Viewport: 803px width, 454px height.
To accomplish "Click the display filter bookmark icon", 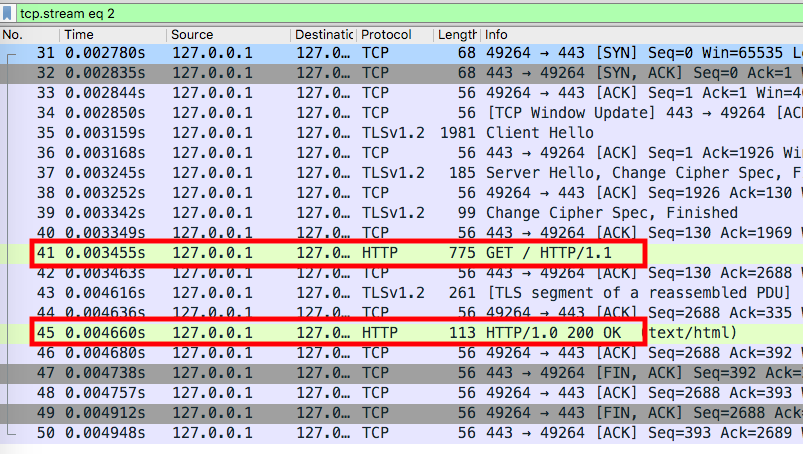I will 7,13.
